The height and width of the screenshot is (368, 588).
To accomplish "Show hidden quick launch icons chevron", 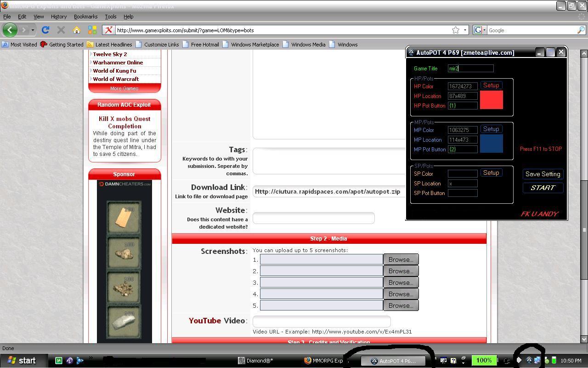I will click(x=90, y=358).
